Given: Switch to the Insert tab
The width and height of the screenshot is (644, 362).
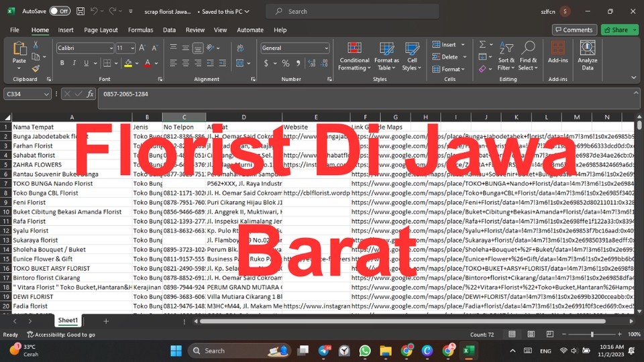Looking at the screenshot, I should (66, 30).
